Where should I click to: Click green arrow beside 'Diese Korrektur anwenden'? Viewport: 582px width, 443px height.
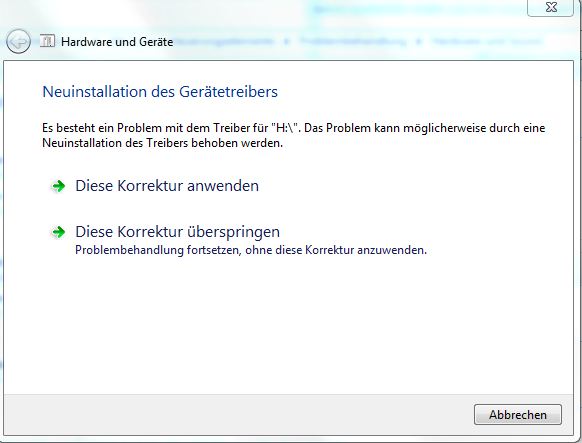[x=58, y=186]
